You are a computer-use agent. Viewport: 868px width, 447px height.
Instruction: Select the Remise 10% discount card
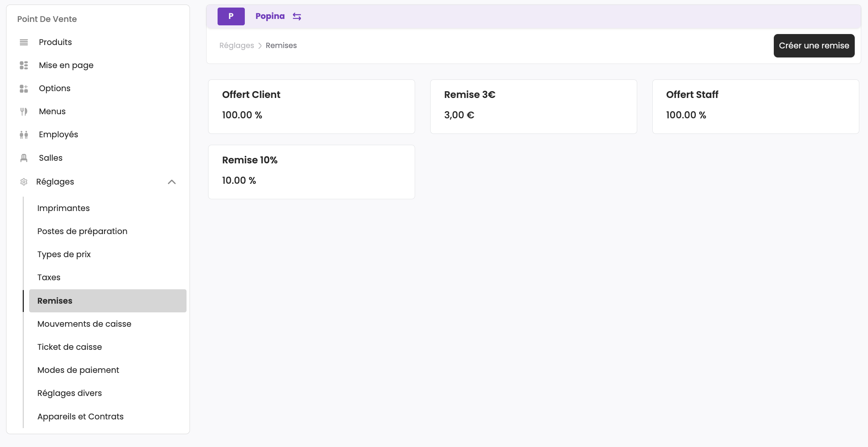311,172
